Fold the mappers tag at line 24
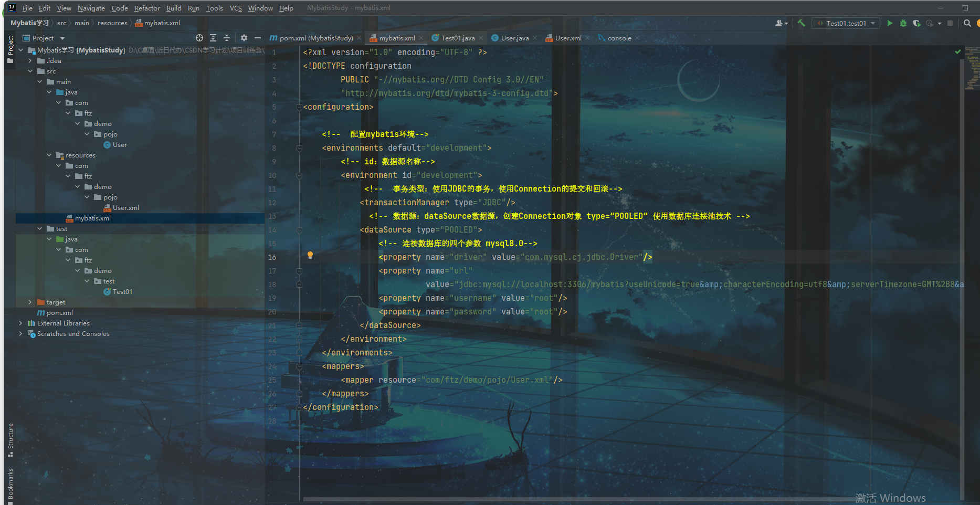The height and width of the screenshot is (505, 980). tap(299, 366)
